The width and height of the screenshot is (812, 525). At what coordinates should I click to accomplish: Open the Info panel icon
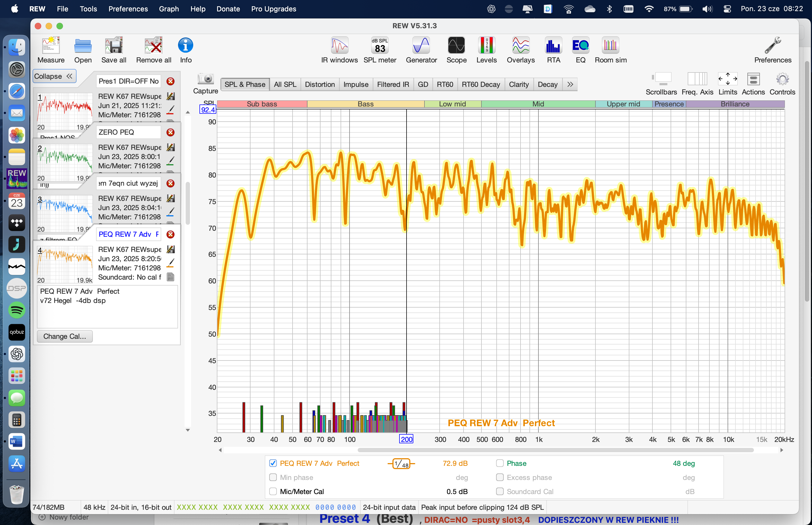(x=186, y=50)
